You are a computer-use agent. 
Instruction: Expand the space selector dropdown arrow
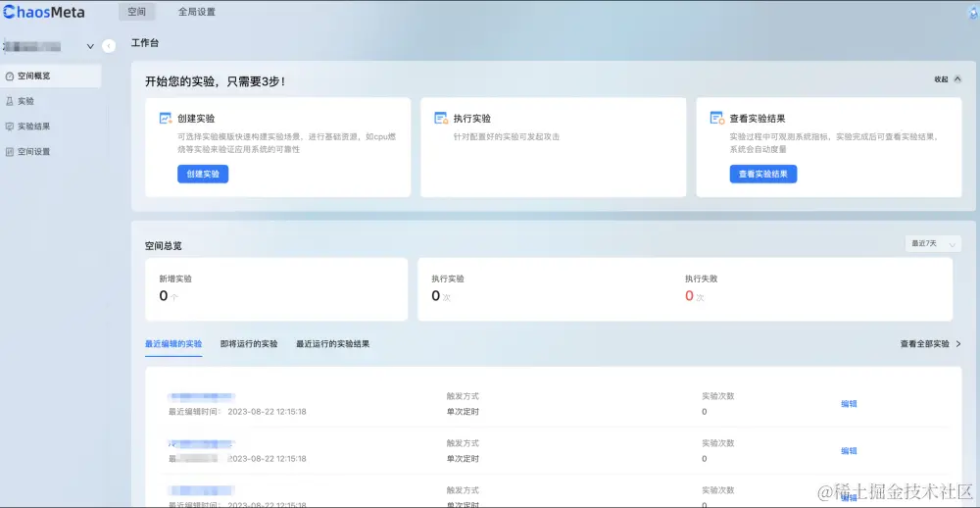click(90, 46)
